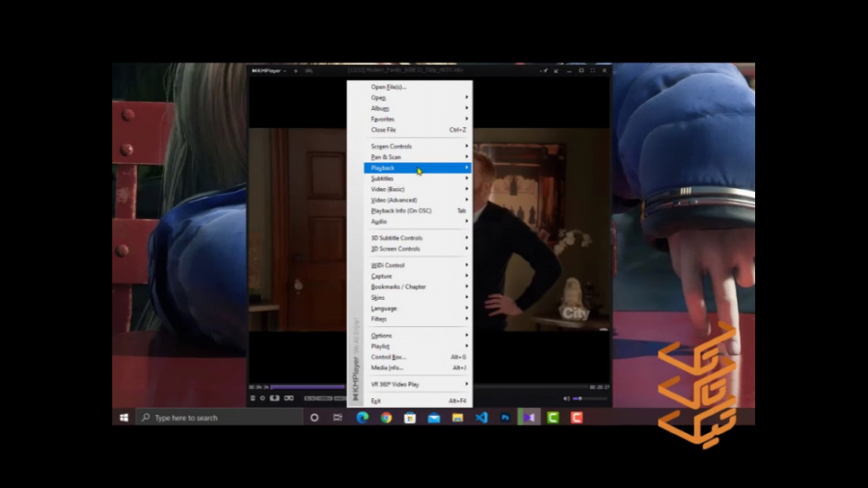The height and width of the screenshot is (488, 868).
Task: Open the Skins submenu
Action: (x=418, y=298)
